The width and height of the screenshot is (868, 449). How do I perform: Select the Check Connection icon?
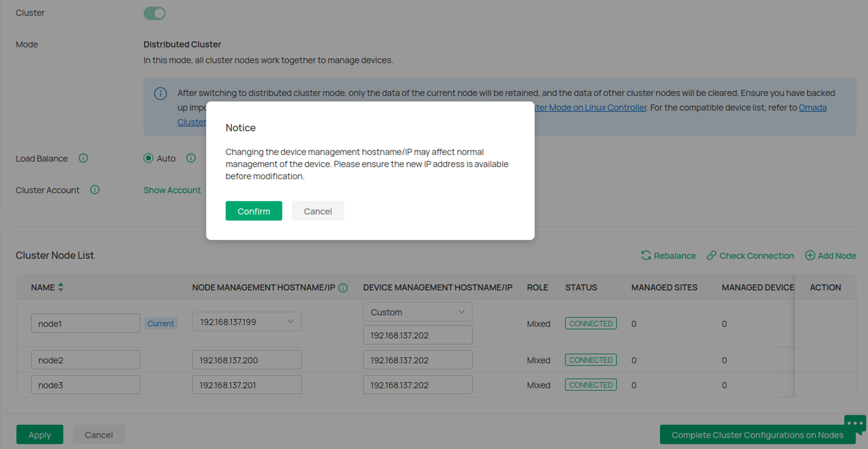(712, 256)
